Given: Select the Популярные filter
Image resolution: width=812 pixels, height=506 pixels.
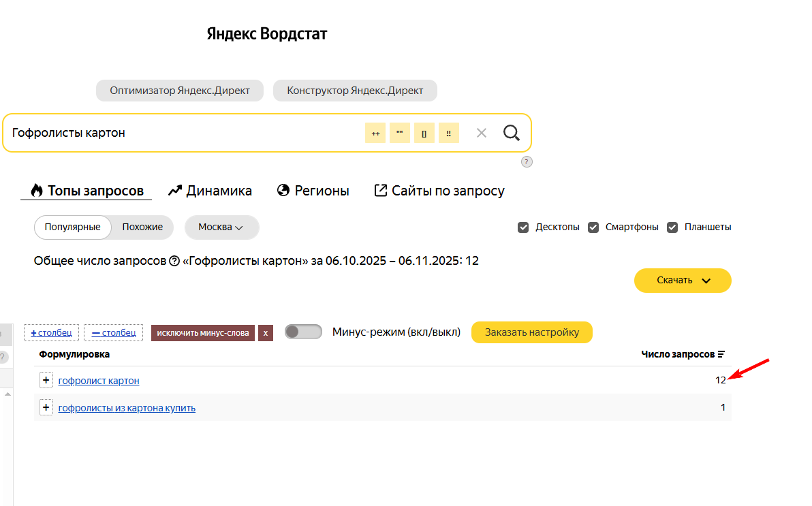Looking at the screenshot, I should pos(72,227).
